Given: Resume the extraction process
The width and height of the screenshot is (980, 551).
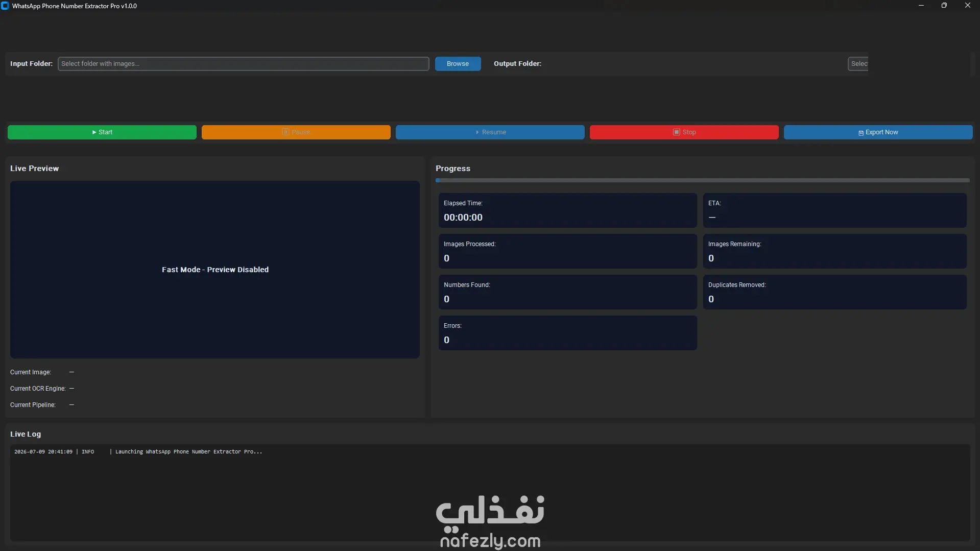Looking at the screenshot, I should point(490,132).
